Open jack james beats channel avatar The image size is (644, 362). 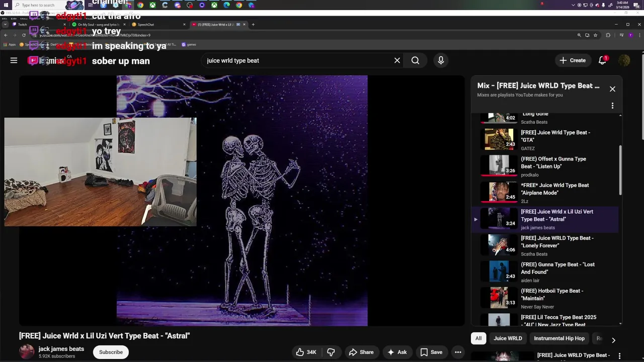27,352
